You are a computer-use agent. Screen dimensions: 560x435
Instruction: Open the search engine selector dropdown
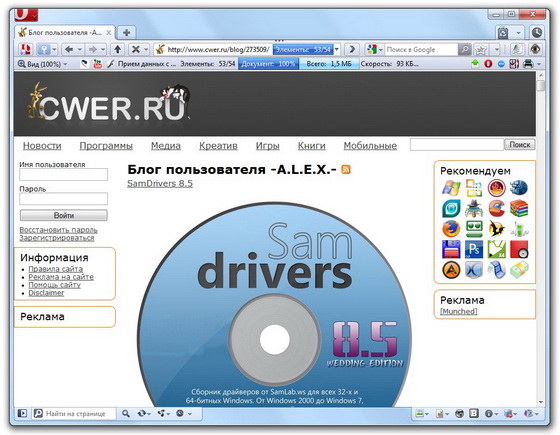click(381, 49)
